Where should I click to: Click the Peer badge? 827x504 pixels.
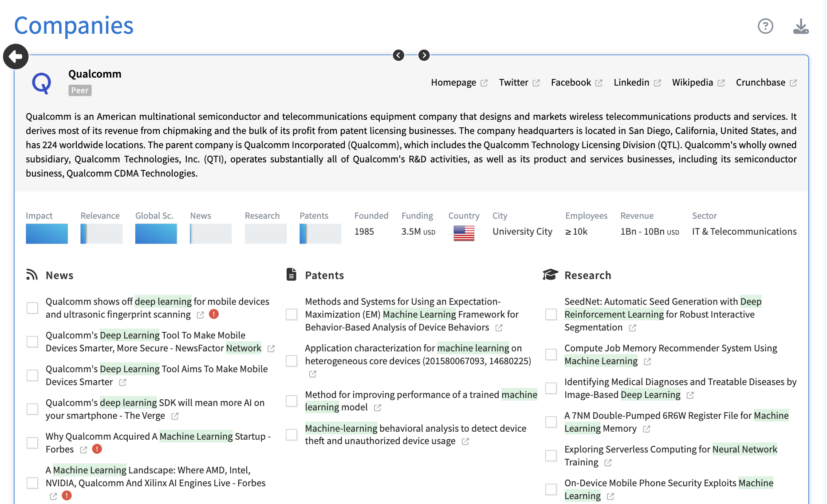point(80,91)
